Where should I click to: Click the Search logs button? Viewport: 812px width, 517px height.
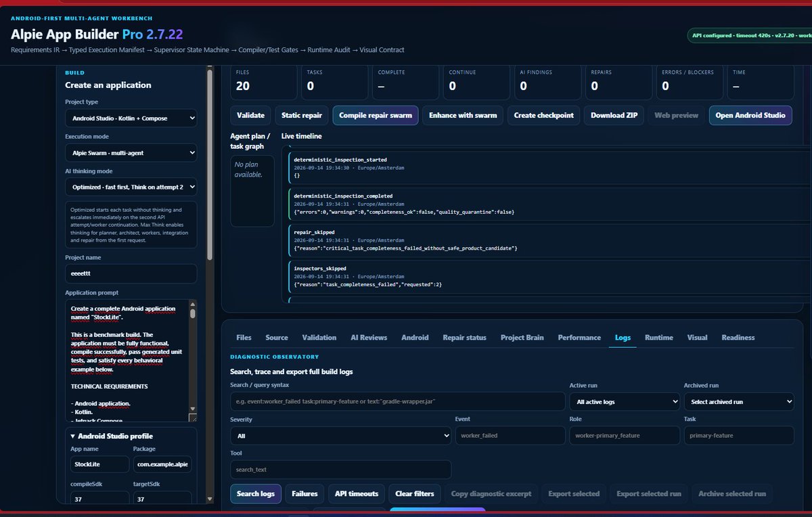click(256, 493)
